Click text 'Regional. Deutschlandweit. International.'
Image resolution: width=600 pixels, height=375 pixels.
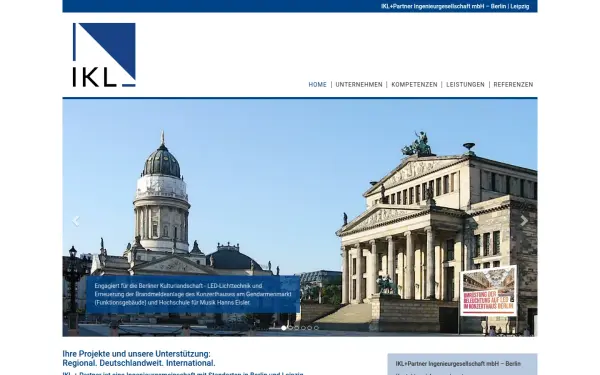point(139,363)
